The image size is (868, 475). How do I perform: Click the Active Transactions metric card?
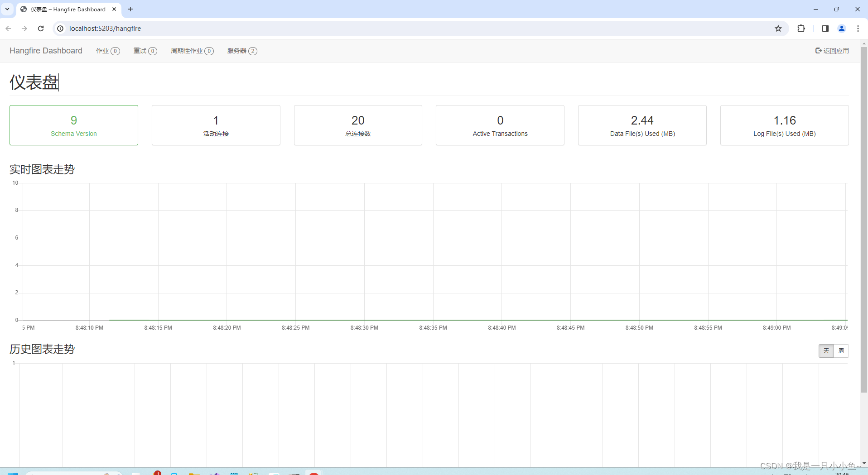coord(500,125)
